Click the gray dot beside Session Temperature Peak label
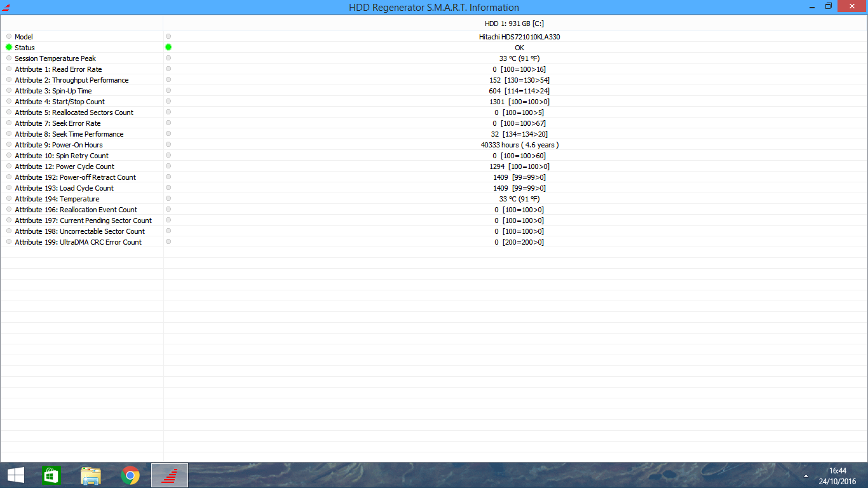 (9, 58)
